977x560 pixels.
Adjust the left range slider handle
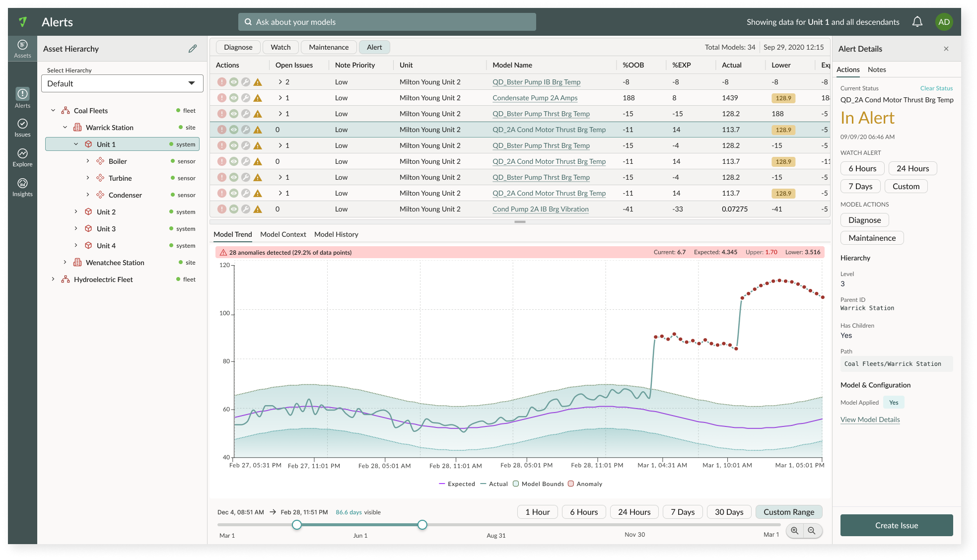[x=297, y=525]
